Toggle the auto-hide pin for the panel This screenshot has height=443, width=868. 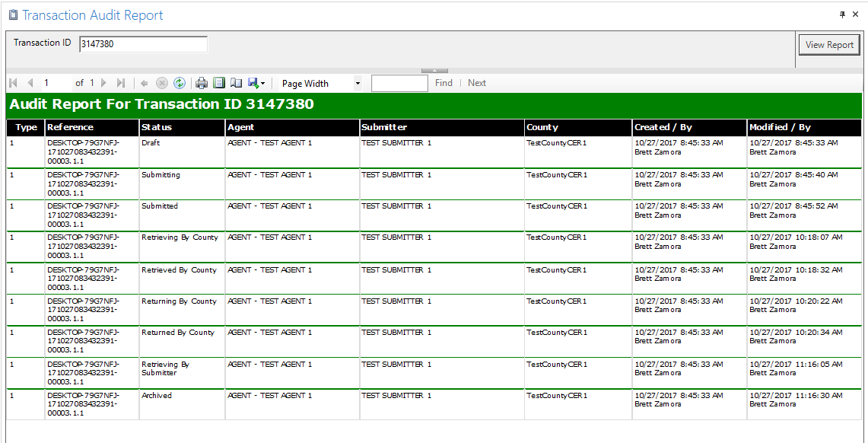pyautogui.click(x=843, y=14)
